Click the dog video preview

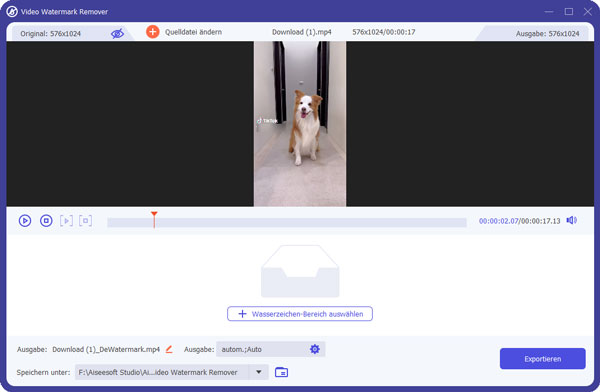point(300,124)
